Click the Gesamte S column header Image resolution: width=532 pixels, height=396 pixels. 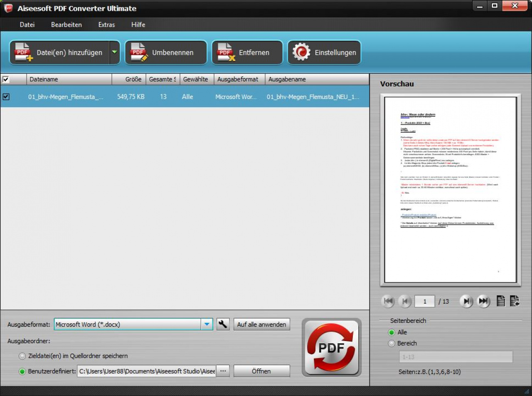[x=163, y=79]
